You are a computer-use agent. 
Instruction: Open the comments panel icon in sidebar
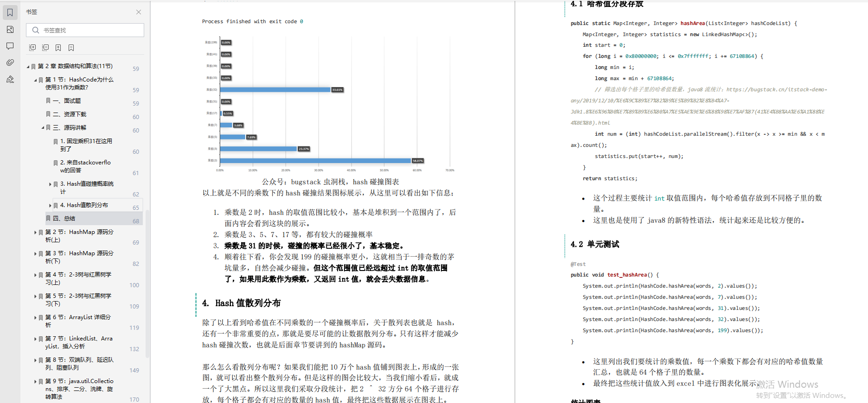(x=10, y=46)
